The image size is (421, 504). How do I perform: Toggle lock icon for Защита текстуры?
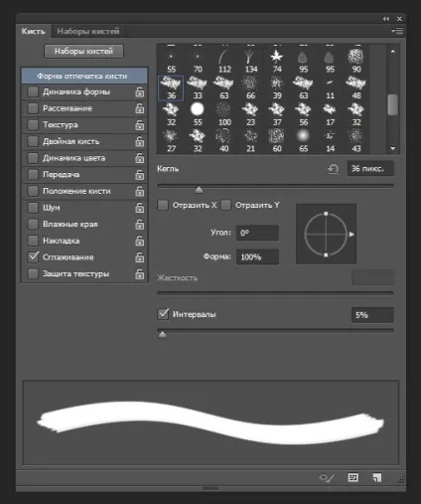point(140,274)
